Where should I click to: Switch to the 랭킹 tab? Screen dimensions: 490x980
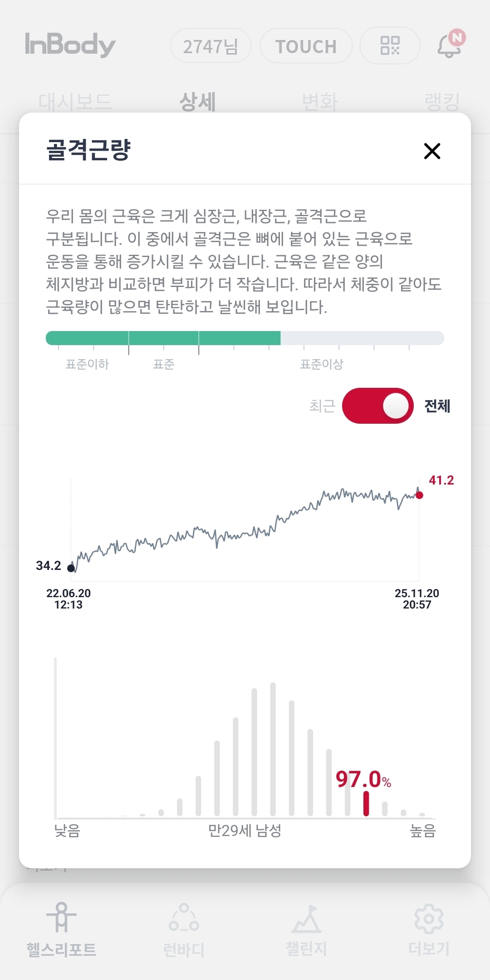442,101
